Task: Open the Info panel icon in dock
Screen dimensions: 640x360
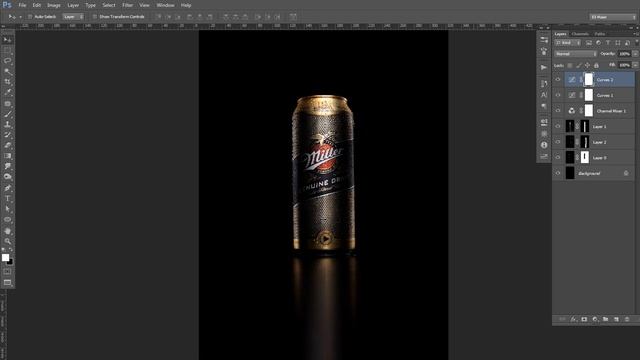Action: [x=544, y=145]
